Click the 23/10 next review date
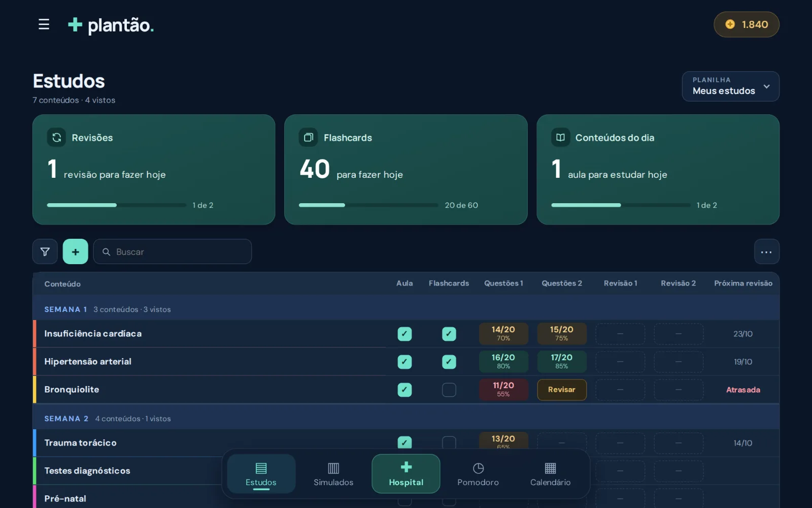 (743, 334)
